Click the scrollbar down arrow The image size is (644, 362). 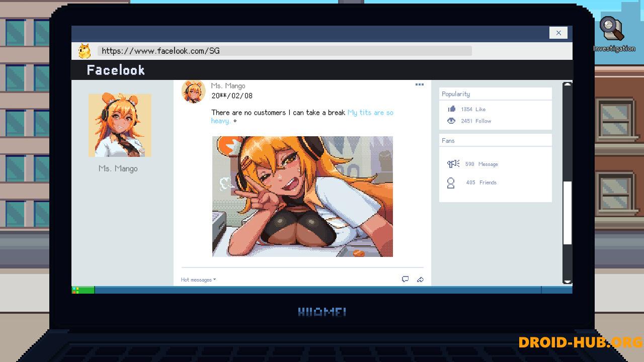point(567,281)
